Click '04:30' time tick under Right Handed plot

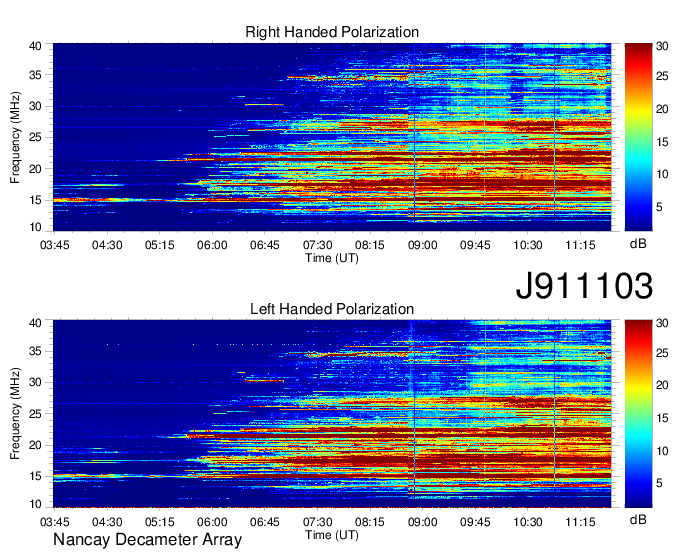[x=107, y=245]
